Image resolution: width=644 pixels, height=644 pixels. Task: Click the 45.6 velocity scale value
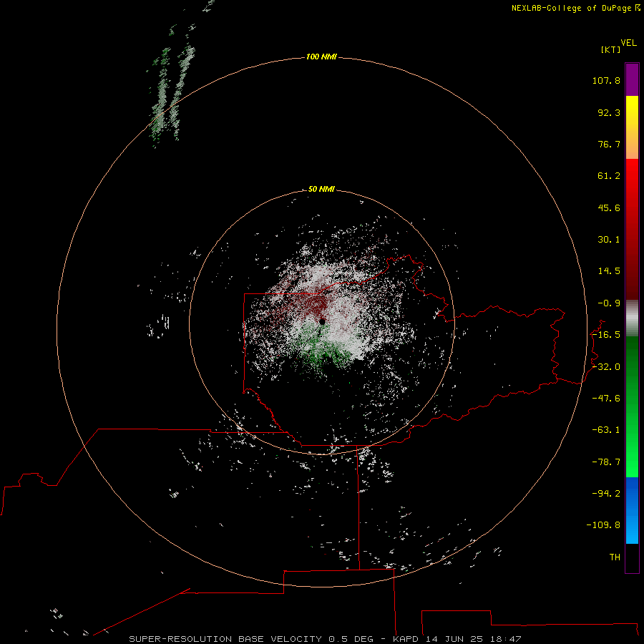pyautogui.click(x=609, y=208)
